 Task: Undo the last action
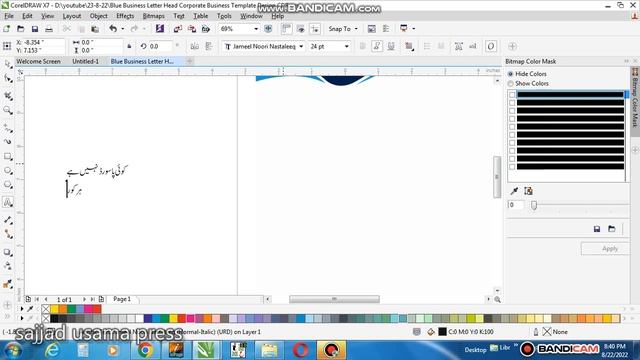point(113,29)
